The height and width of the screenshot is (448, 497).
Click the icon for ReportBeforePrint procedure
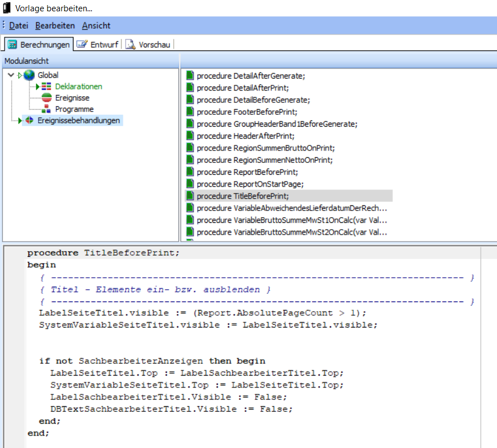pos(190,172)
